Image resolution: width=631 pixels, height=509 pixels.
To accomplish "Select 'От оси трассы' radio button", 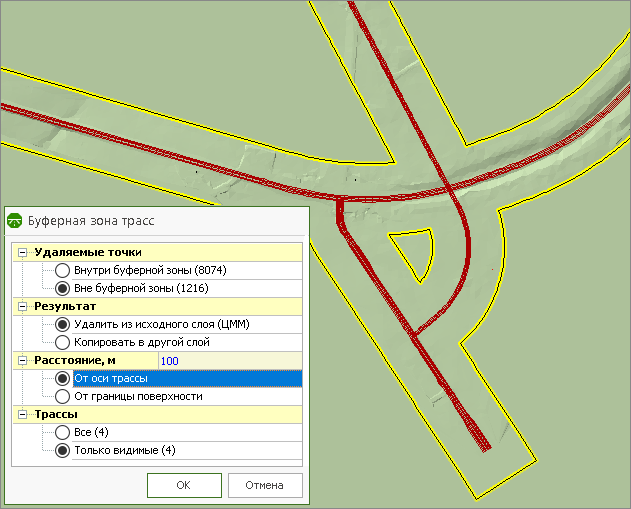I will point(62,379).
